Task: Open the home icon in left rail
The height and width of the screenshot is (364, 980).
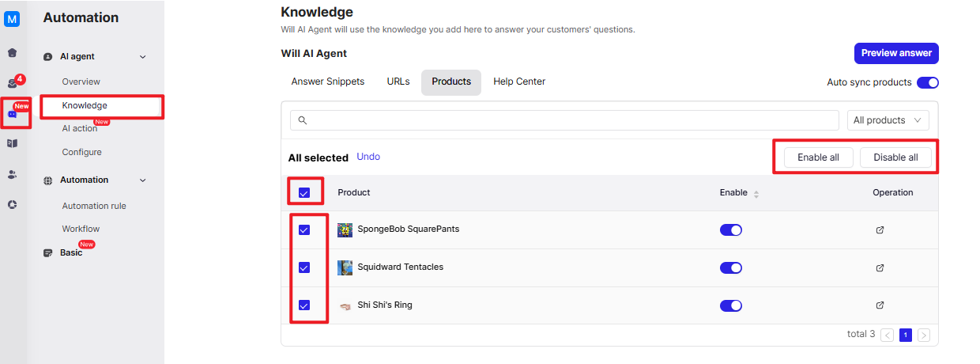Action: (x=12, y=53)
